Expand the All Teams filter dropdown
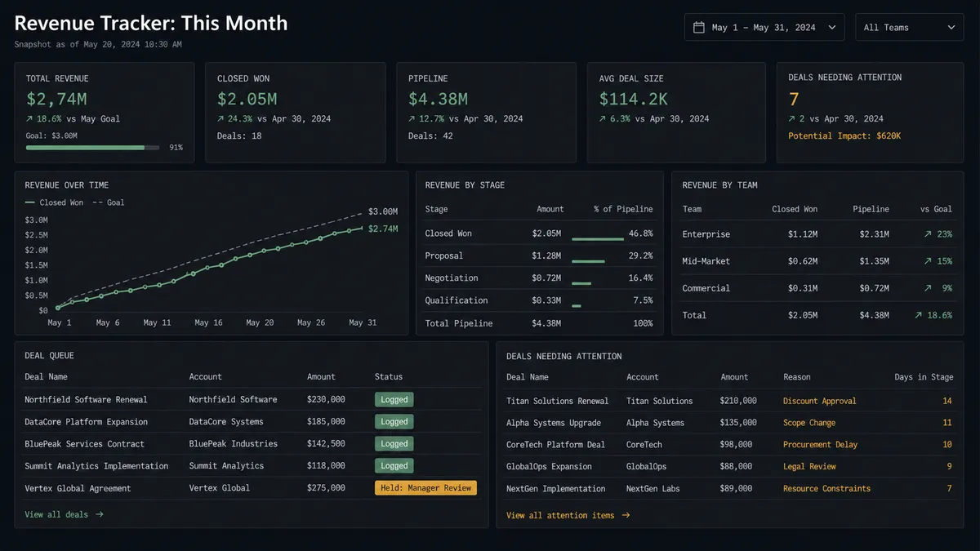The height and width of the screenshot is (551, 980). (909, 27)
